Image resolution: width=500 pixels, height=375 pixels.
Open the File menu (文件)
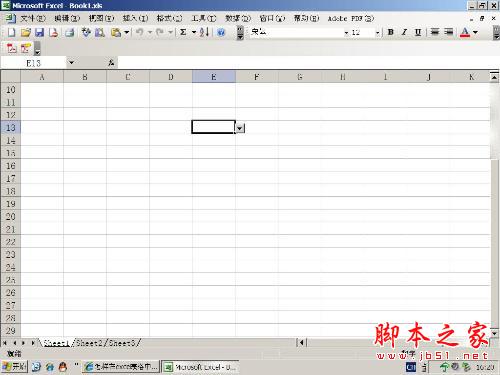point(33,18)
